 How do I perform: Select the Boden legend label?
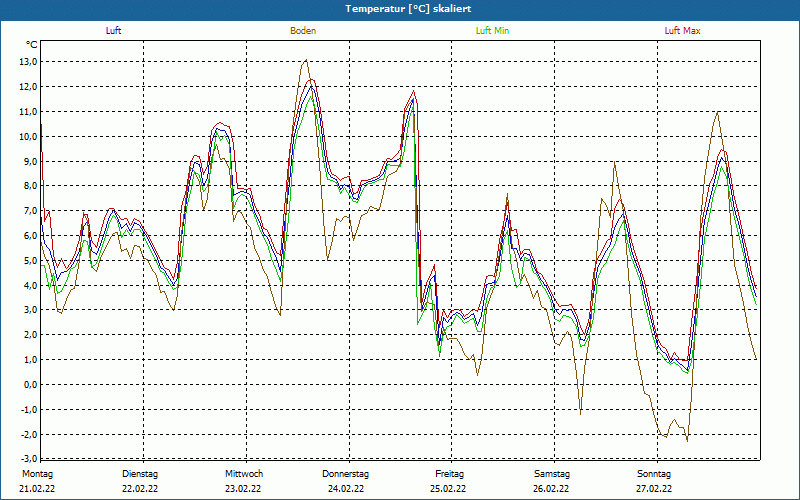303,31
